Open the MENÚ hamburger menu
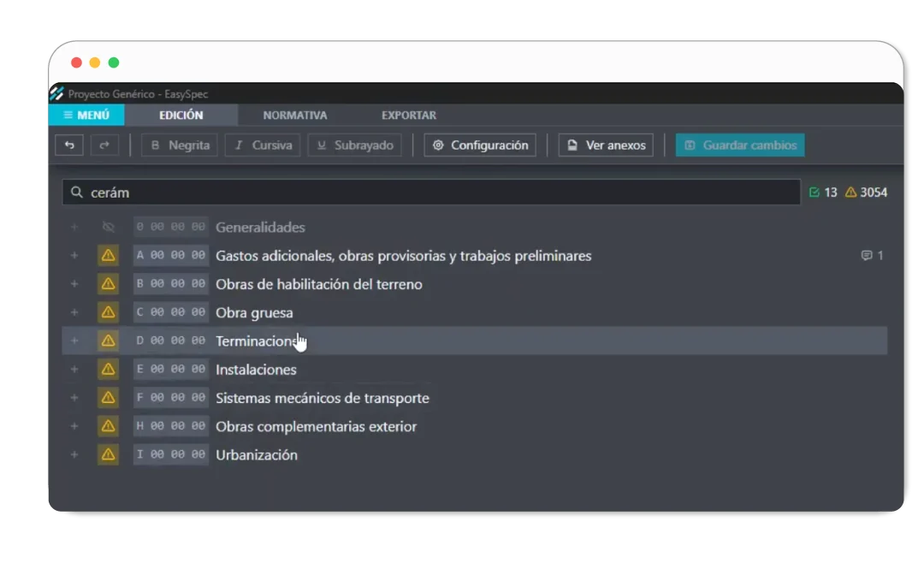 coord(86,115)
